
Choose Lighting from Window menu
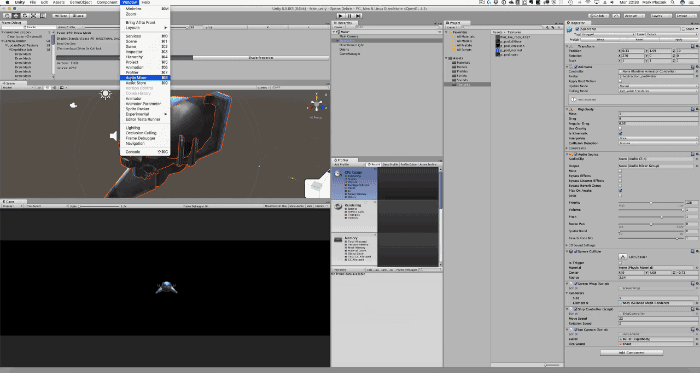tap(145, 128)
